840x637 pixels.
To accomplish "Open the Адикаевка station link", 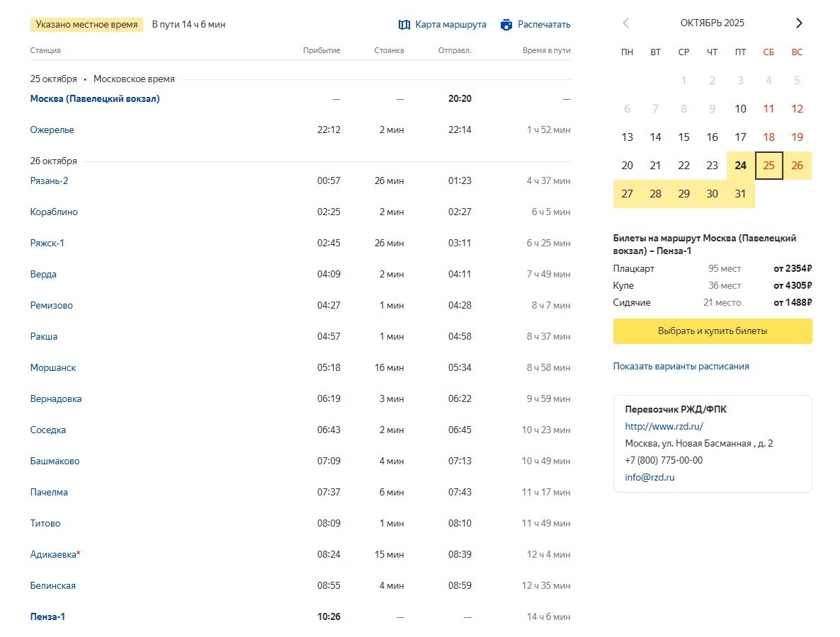I will [53, 554].
